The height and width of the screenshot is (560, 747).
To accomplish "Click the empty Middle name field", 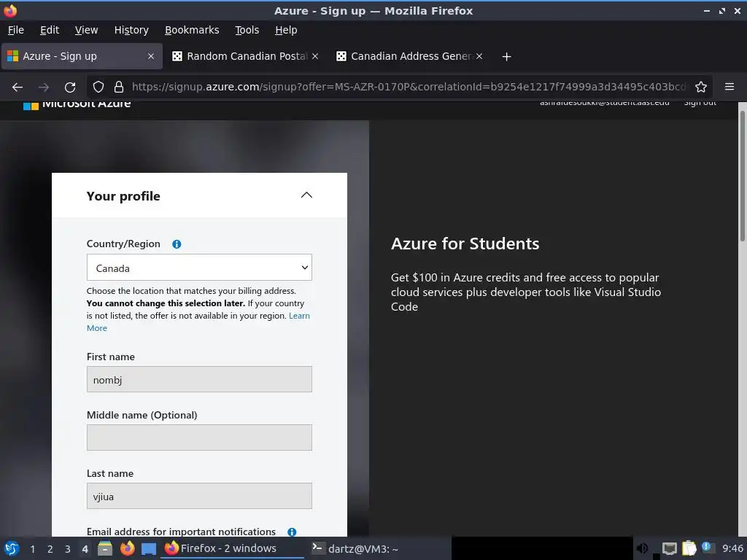I will point(199,437).
